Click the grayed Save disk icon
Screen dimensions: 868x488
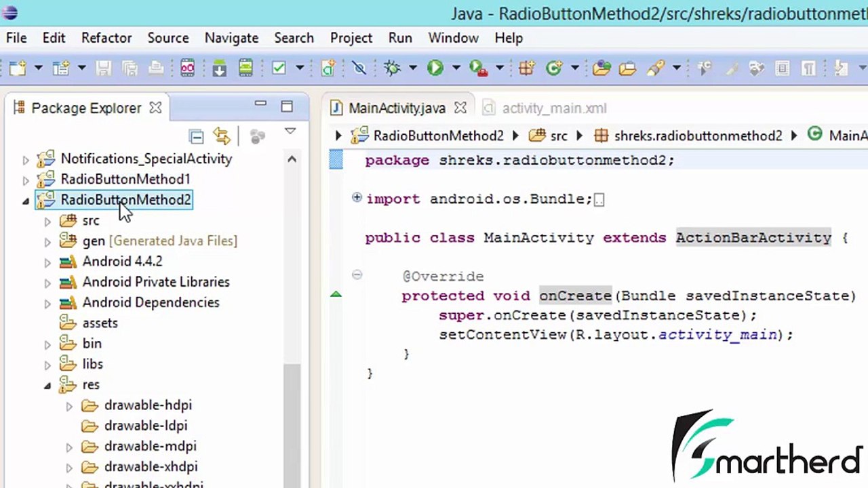[103, 68]
